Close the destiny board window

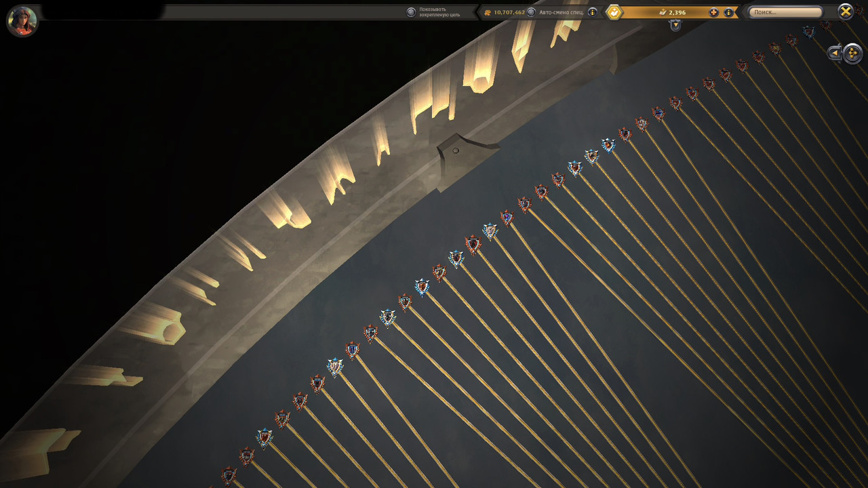pyautogui.click(x=846, y=12)
